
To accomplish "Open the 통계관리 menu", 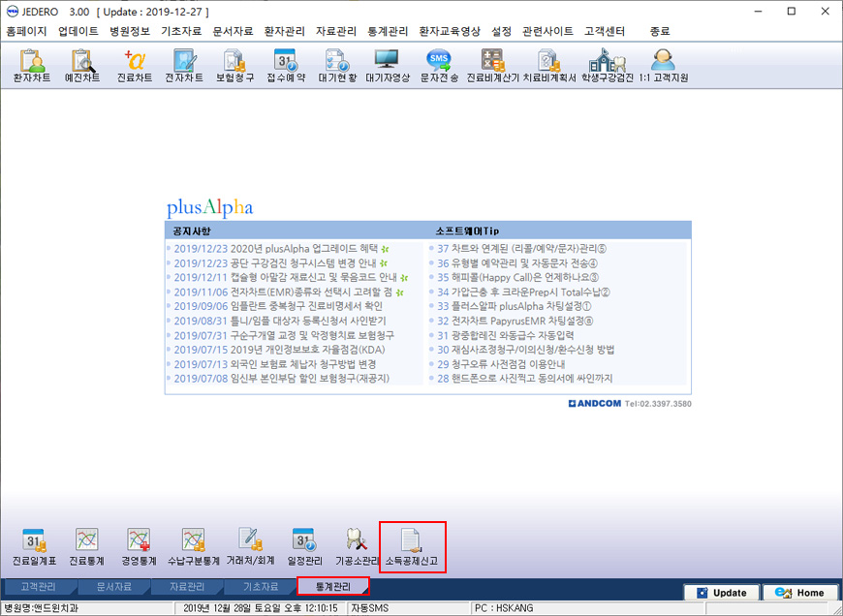I will [x=388, y=31].
